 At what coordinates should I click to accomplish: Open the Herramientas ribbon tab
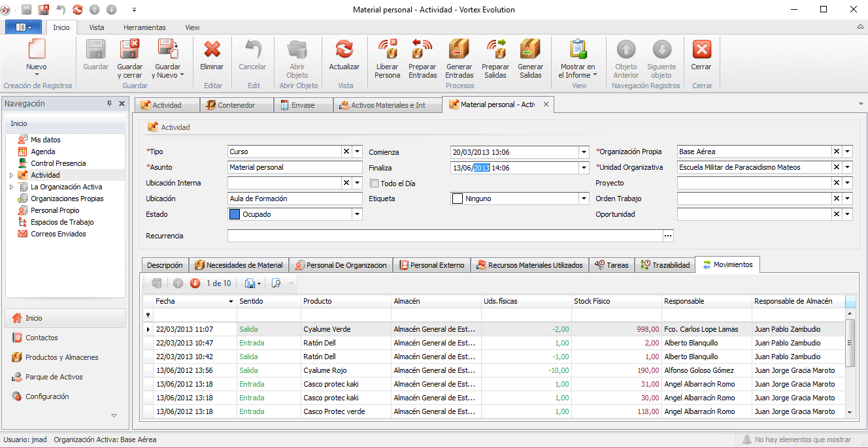click(144, 27)
